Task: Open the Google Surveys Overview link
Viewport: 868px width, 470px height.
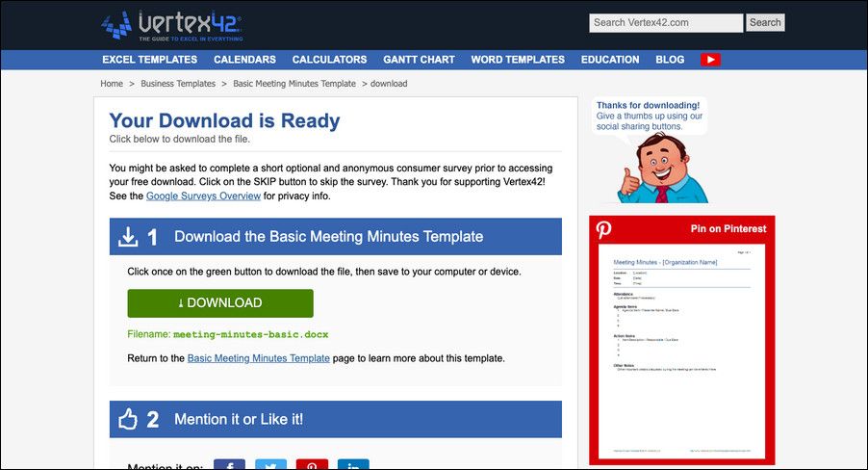Action: pyautogui.click(x=203, y=196)
